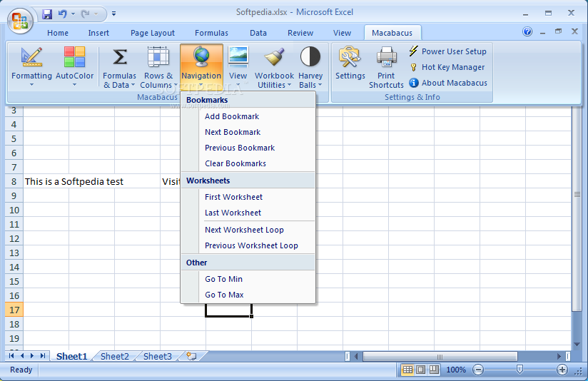Image resolution: width=588 pixels, height=381 pixels.
Task: Save the workbook with the floppy icon
Action: tap(47, 14)
